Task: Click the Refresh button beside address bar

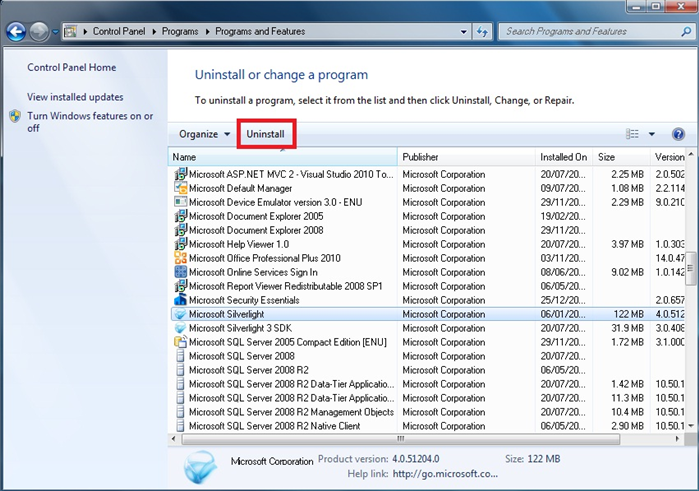Action: click(x=482, y=32)
